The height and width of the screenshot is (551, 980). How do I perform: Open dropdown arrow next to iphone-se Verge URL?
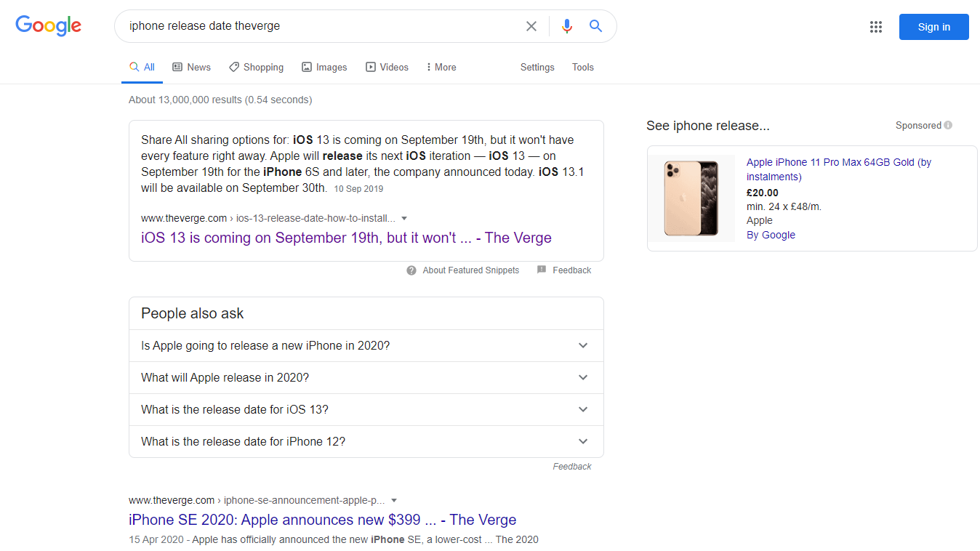[394, 500]
